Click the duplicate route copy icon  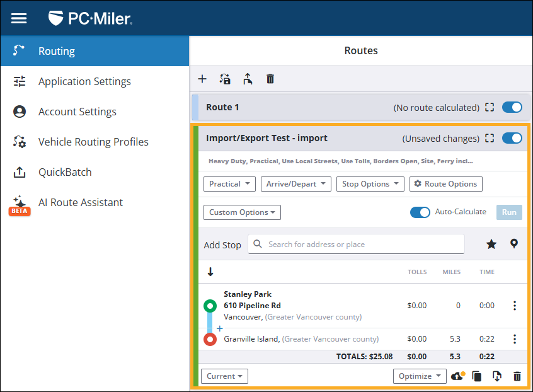[x=477, y=376]
